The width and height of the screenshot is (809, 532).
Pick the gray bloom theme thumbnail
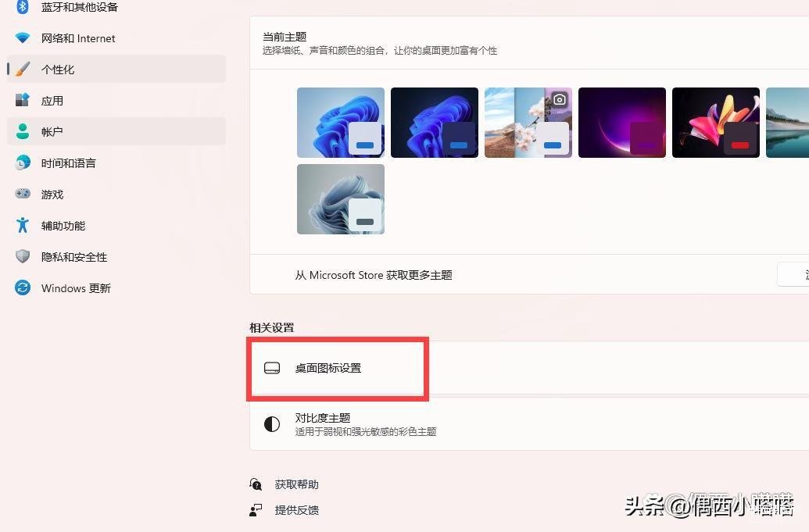(x=341, y=199)
